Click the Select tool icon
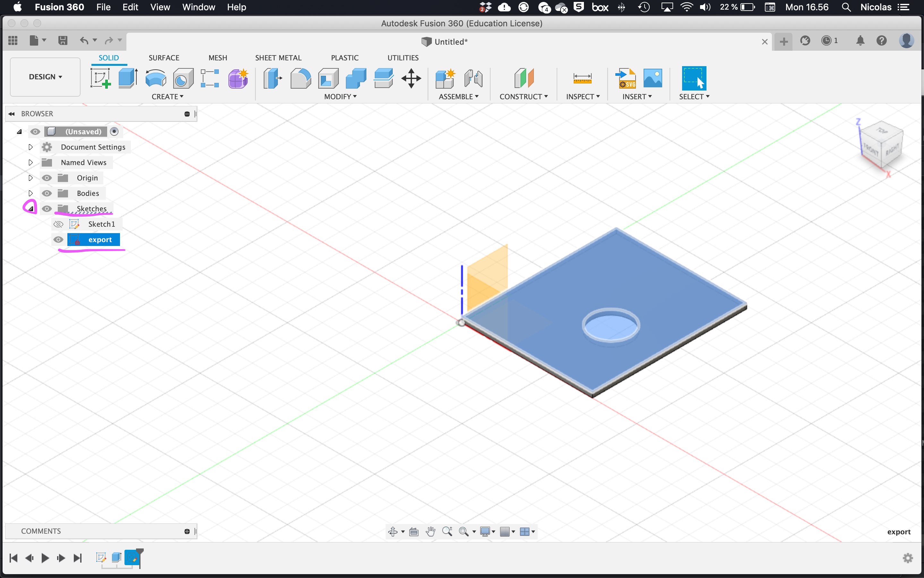The height and width of the screenshot is (578, 924). (694, 78)
